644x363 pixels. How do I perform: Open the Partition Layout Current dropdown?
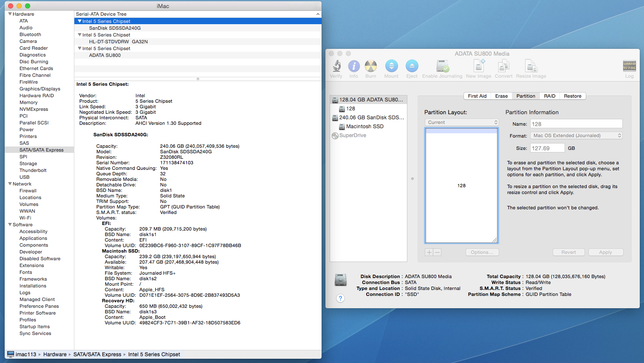click(x=462, y=122)
